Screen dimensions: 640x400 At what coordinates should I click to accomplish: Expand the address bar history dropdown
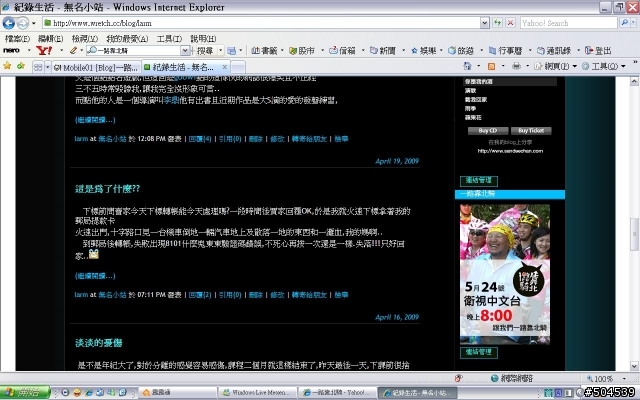pyautogui.click(x=484, y=23)
